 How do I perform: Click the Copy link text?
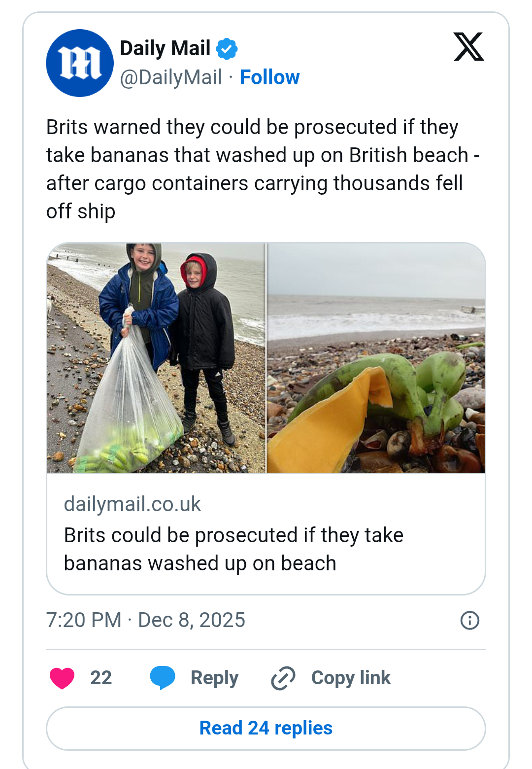point(351,678)
